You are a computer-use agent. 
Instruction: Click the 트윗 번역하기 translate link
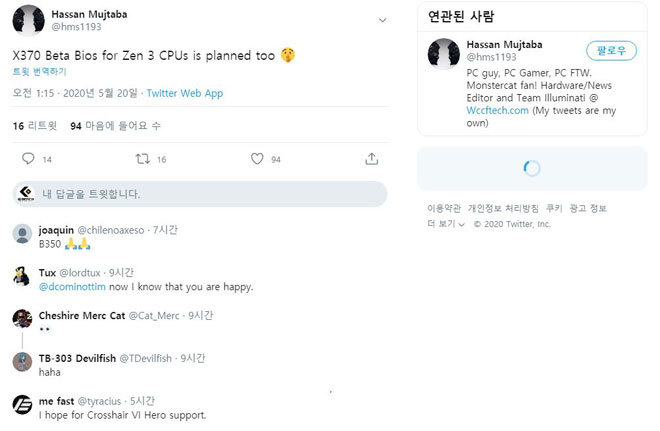click(x=40, y=72)
